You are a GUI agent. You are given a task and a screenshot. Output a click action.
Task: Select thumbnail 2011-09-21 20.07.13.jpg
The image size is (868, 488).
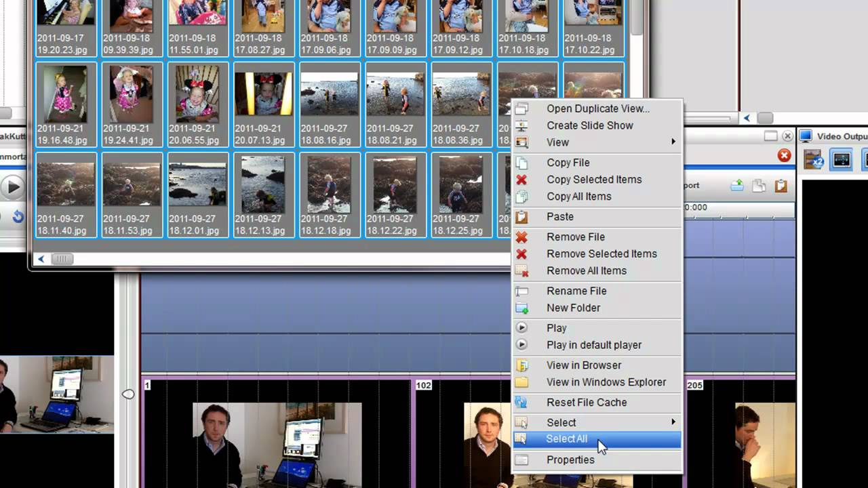[x=264, y=104]
